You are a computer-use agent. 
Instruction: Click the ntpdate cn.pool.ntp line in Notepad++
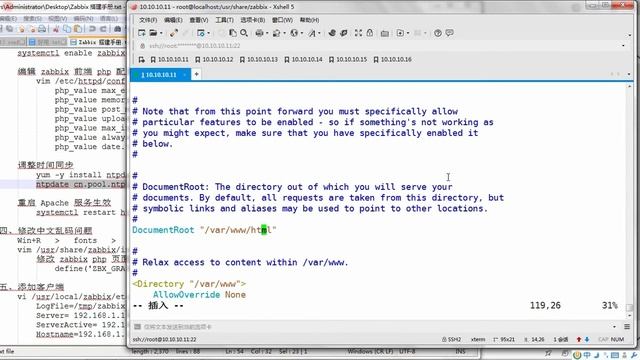pos(81,184)
